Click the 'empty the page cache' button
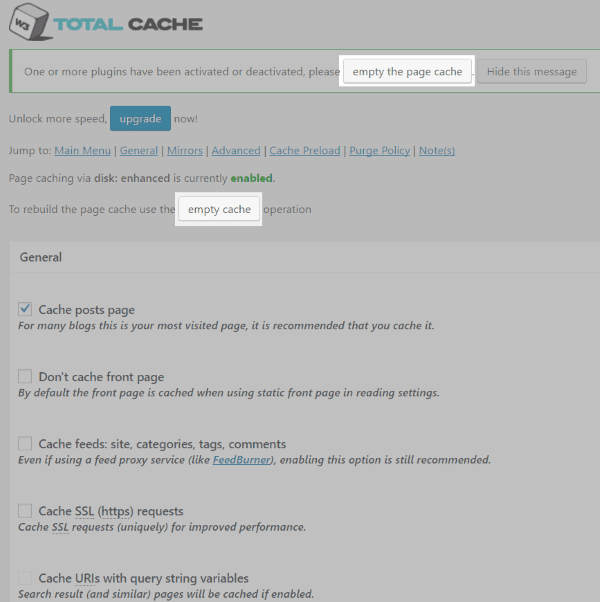 point(407,71)
